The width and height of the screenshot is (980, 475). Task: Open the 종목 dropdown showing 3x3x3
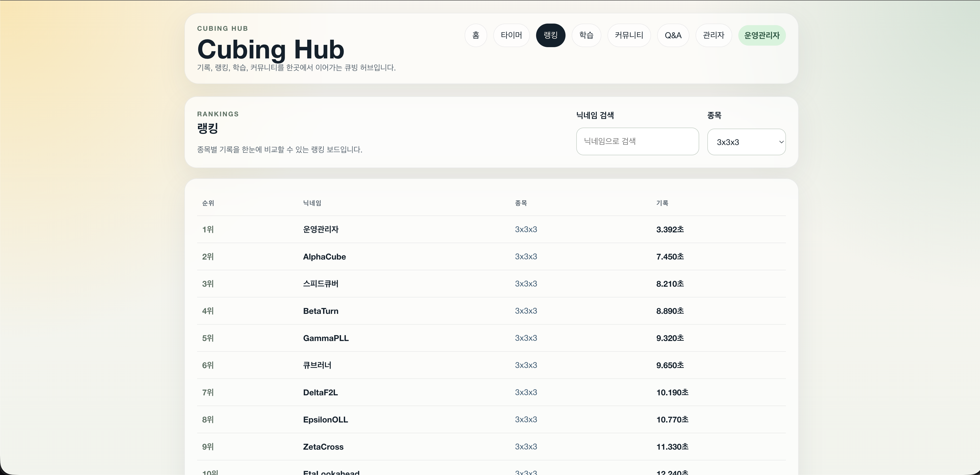pos(747,142)
